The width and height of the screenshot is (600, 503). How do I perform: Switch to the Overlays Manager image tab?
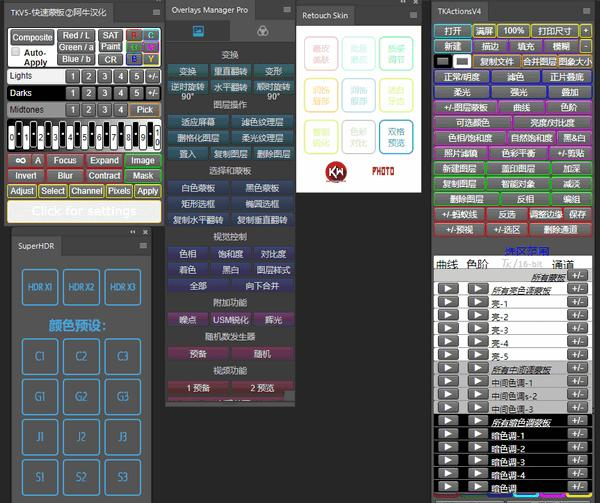198,32
